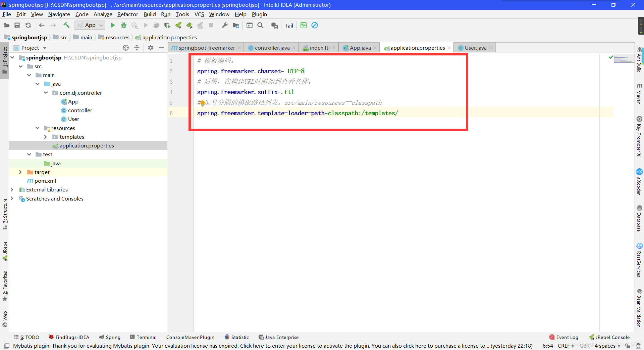Debug with JRebel bug icon
Screen dimensions: 644x350
(189, 26)
